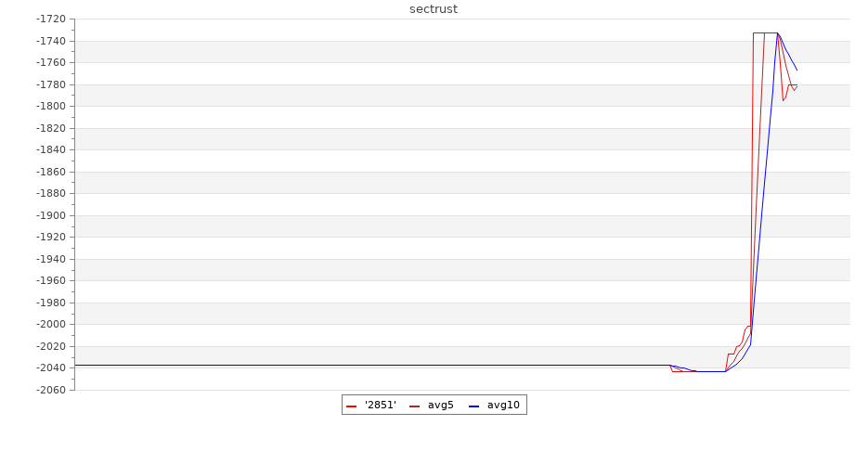Click the -2040 y-axis tick label
This screenshot has height=464, width=868.
[50, 368]
